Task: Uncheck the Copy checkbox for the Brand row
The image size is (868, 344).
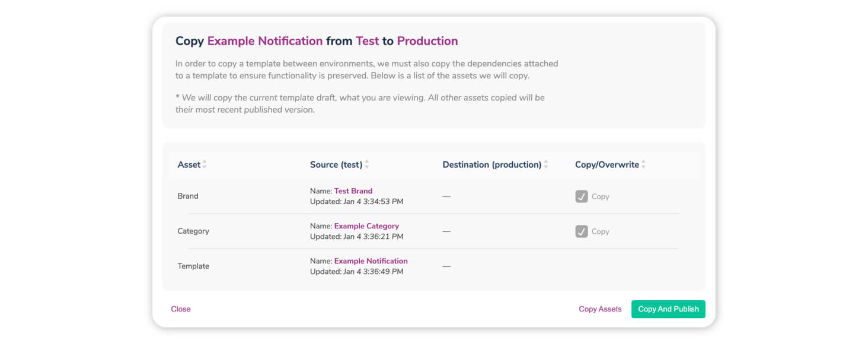Action: pyautogui.click(x=582, y=196)
